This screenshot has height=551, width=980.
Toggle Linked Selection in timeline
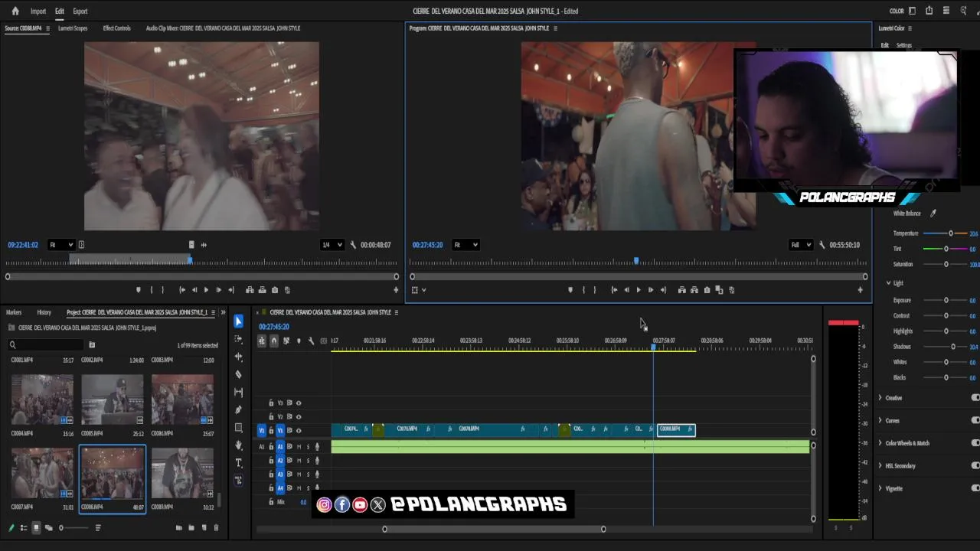286,341
